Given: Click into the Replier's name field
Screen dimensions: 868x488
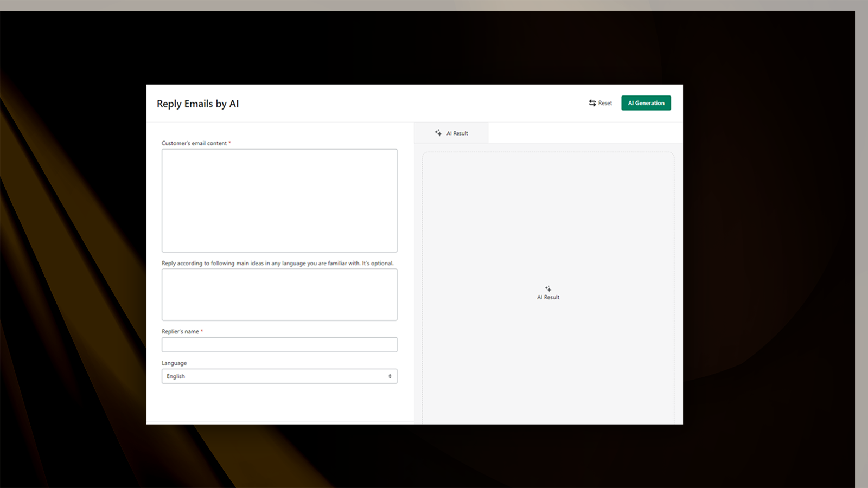Looking at the screenshot, I should coord(279,345).
